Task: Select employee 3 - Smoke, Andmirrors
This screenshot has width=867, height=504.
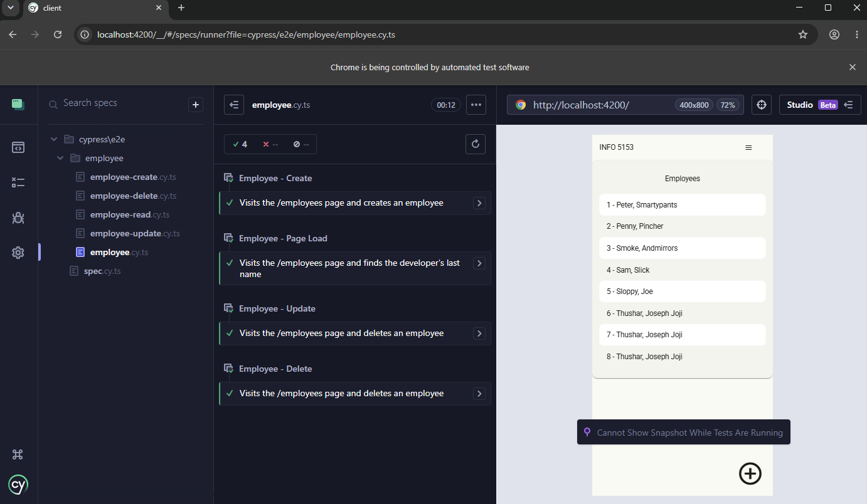Action: (x=682, y=248)
